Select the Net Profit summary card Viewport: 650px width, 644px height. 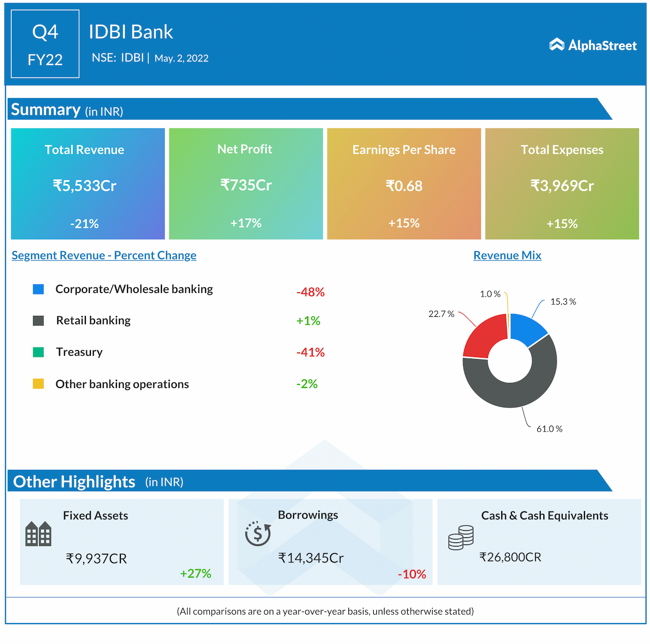click(246, 184)
